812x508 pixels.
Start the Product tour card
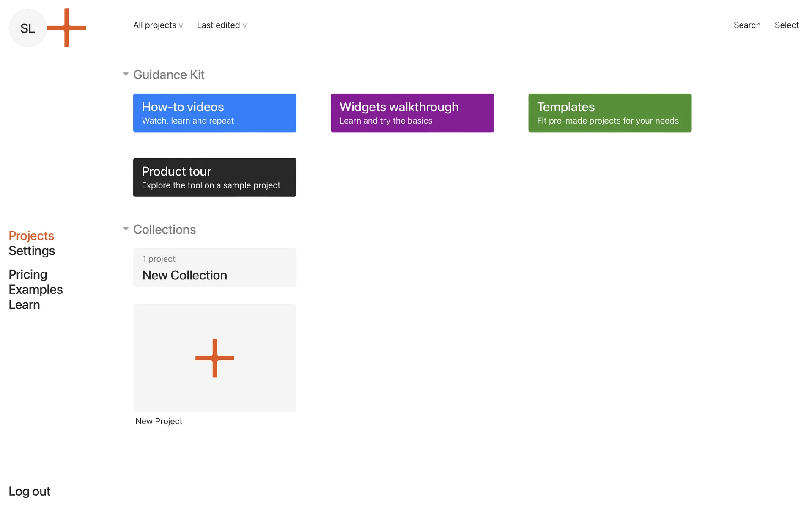point(214,177)
